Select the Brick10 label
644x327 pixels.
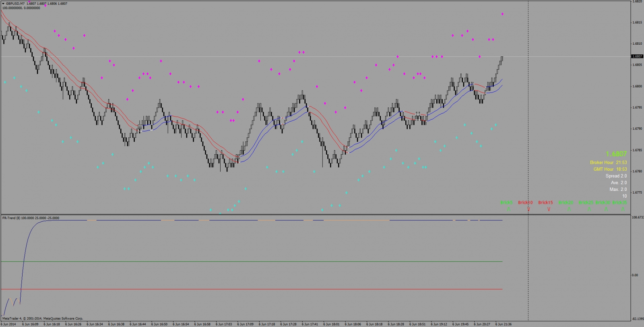(x=525, y=203)
